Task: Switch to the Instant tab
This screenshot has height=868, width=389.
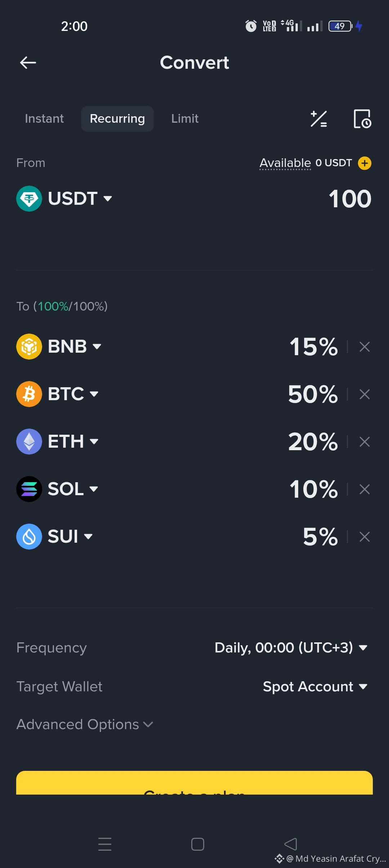Action: click(x=44, y=118)
